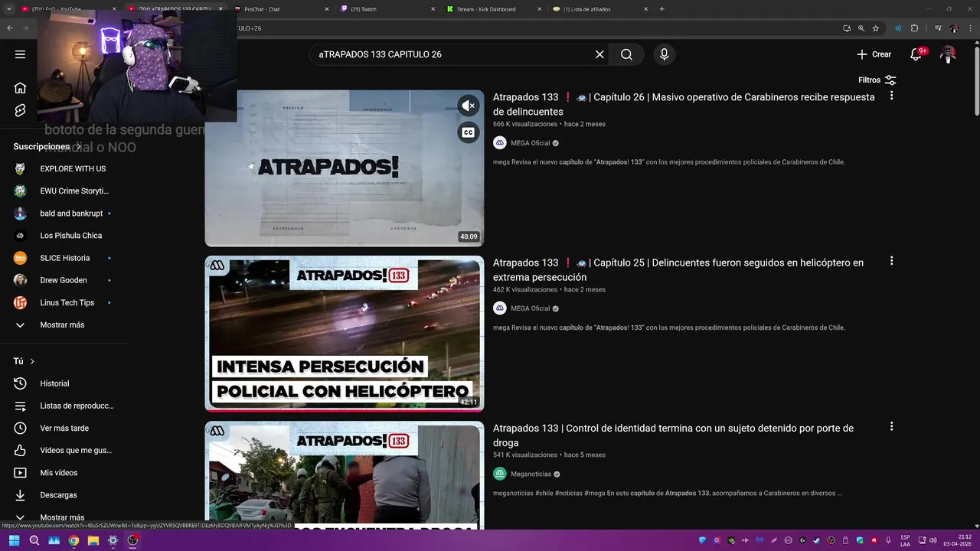Screen dimensions: 980x551
Task: Install app icon in the address bar
Action: click(847, 28)
